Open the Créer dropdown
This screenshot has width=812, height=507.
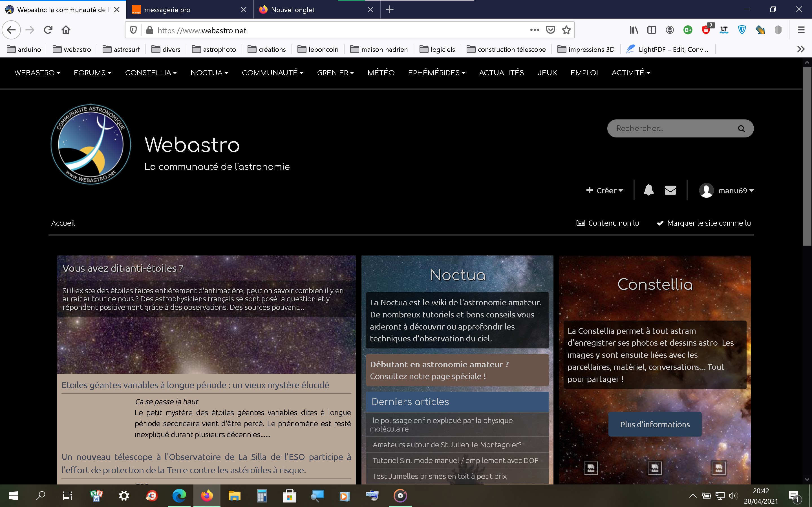tap(605, 190)
